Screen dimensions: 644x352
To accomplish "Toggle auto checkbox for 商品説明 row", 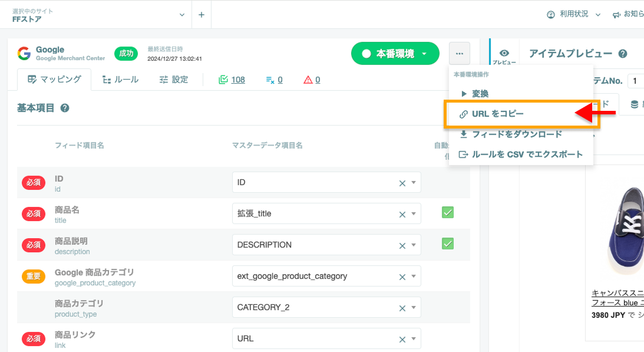I will (448, 244).
